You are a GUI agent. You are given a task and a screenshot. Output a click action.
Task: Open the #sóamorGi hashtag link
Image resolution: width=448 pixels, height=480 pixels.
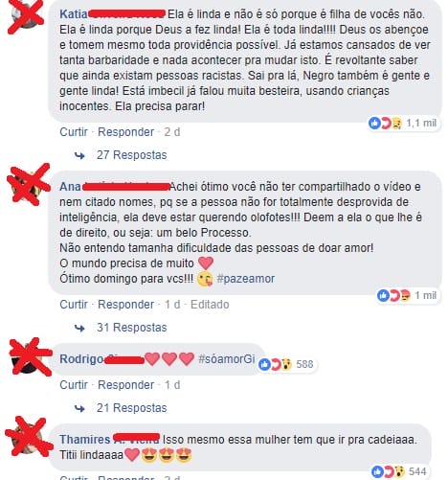[227, 359]
